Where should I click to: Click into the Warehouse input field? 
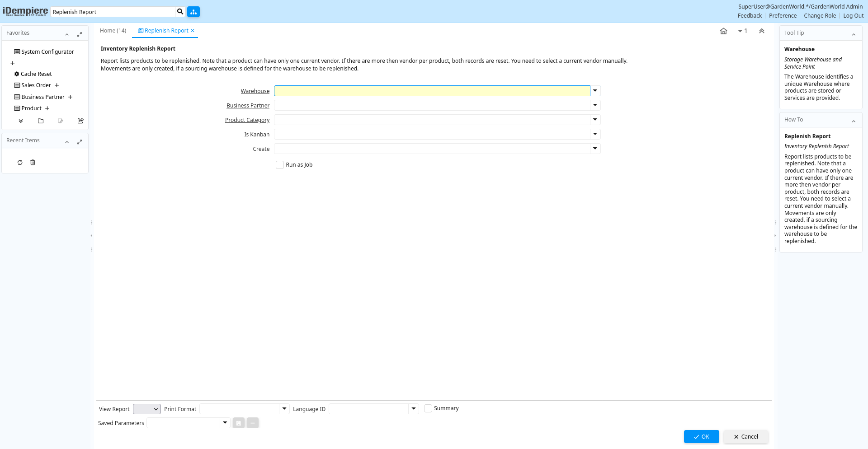click(432, 91)
